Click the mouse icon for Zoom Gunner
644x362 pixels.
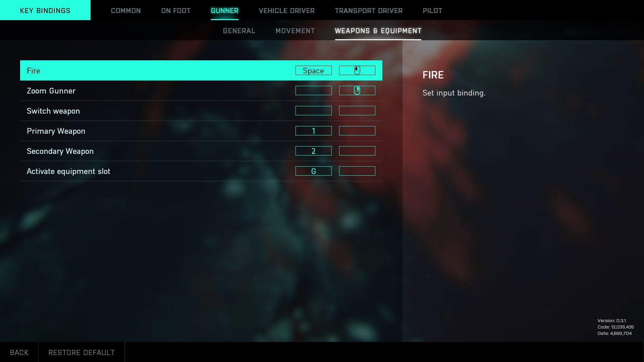[x=357, y=90]
